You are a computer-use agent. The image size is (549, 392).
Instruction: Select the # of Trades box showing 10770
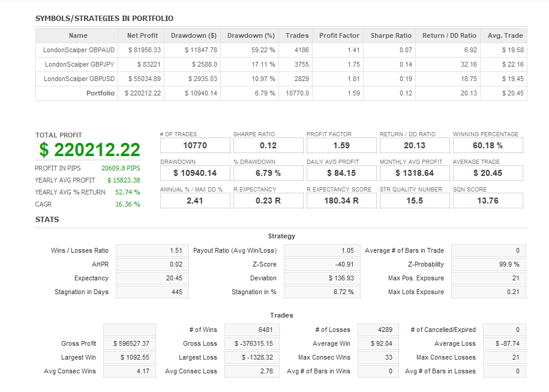pos(195,145)
